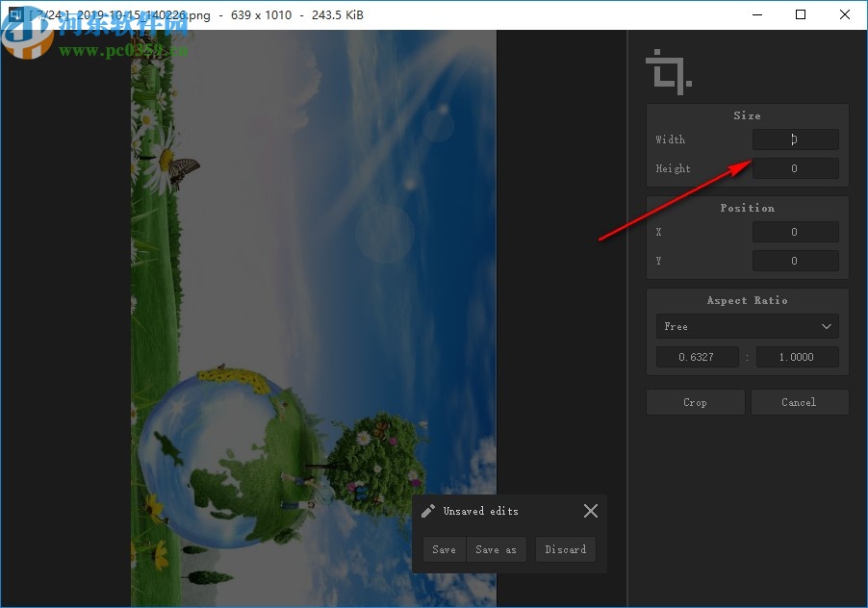Viewport: 868px width, 608px height.
Task: Click the Width label
Action: pyautogui.click(x=671, y=139)
